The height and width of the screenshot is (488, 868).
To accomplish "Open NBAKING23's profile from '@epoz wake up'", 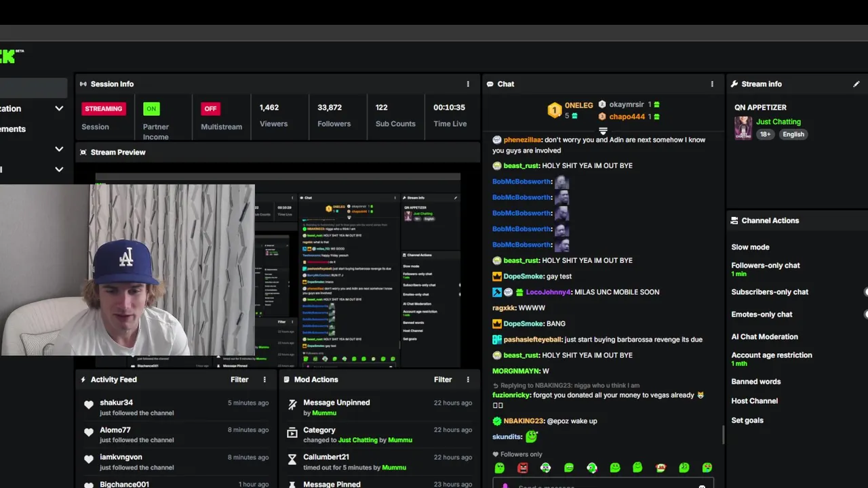I will click(523, 421).
